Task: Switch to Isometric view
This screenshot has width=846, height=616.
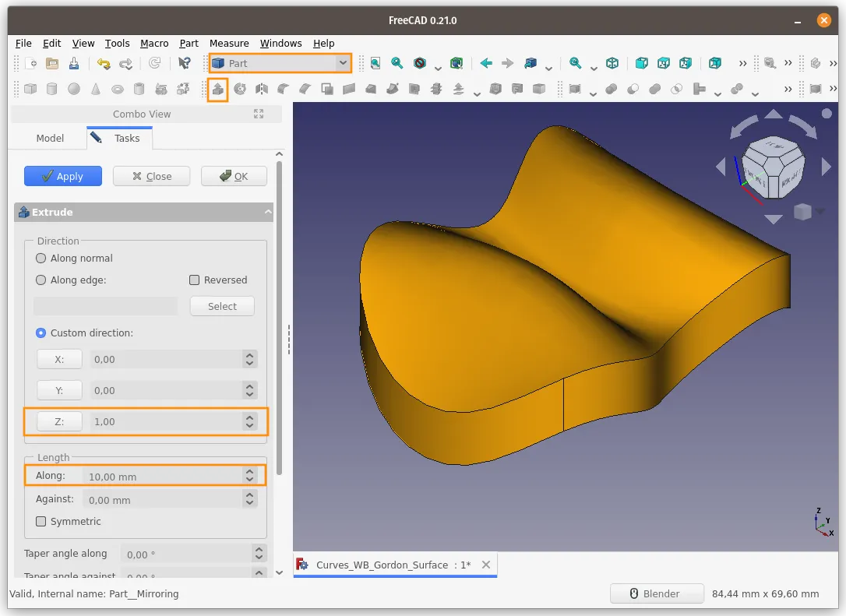Action: (x=612, y=63)
